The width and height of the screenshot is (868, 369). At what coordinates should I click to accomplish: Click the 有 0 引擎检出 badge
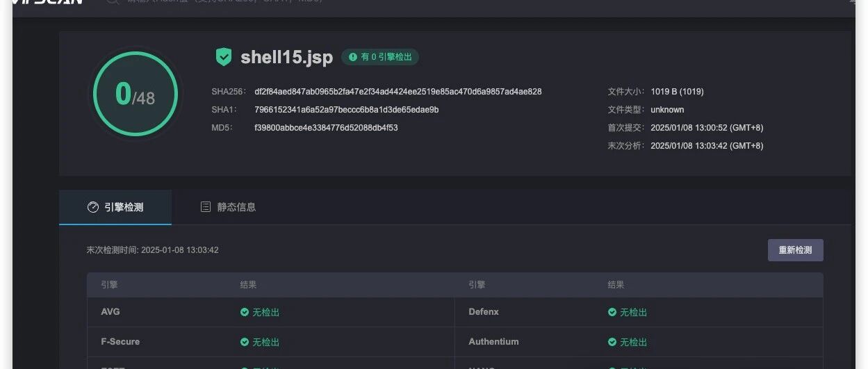click(x=380, y=57)
